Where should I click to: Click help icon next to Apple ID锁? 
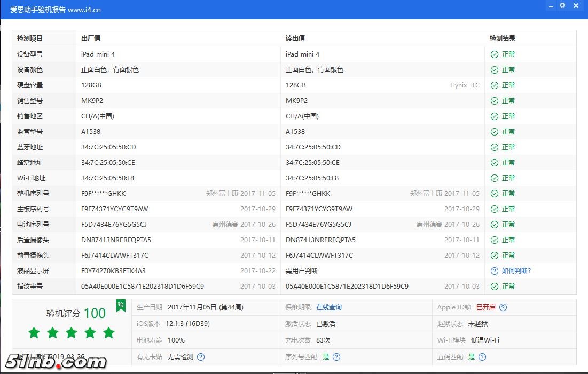click(x=503, y=307)
